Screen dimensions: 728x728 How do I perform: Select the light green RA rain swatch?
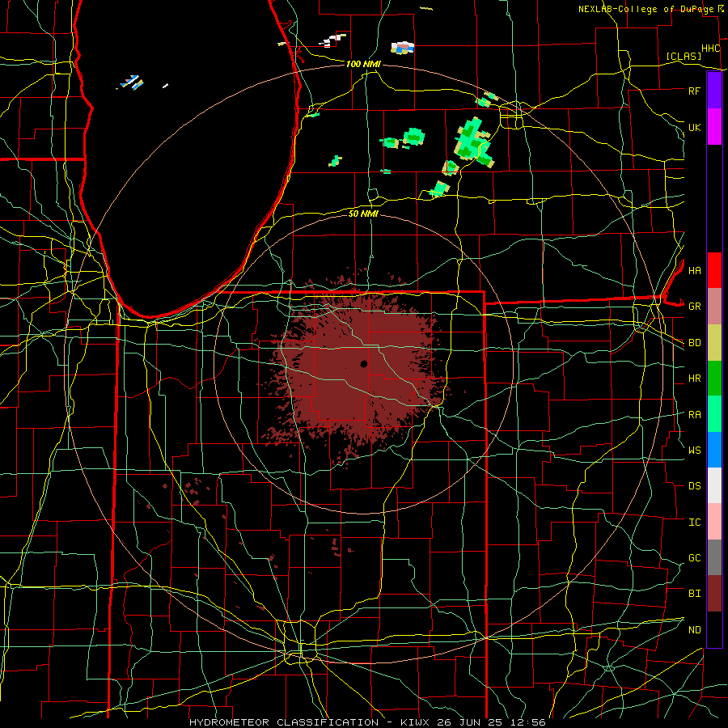(714, 414)
